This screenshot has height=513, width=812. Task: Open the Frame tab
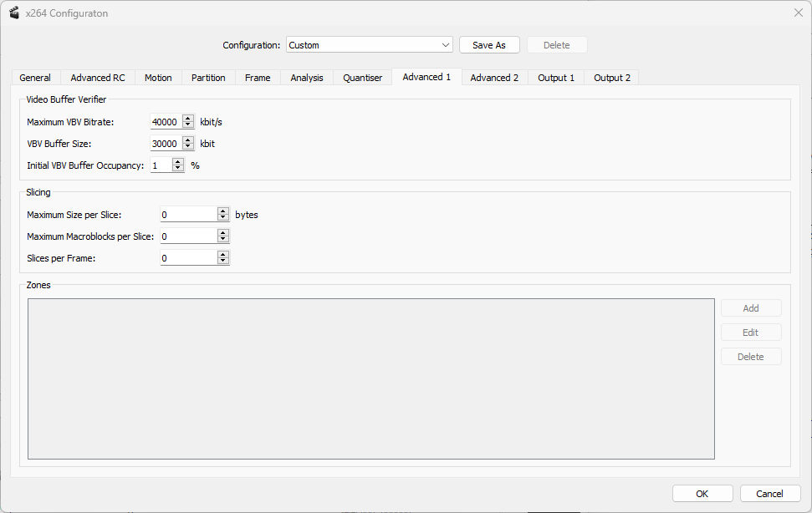258,78
